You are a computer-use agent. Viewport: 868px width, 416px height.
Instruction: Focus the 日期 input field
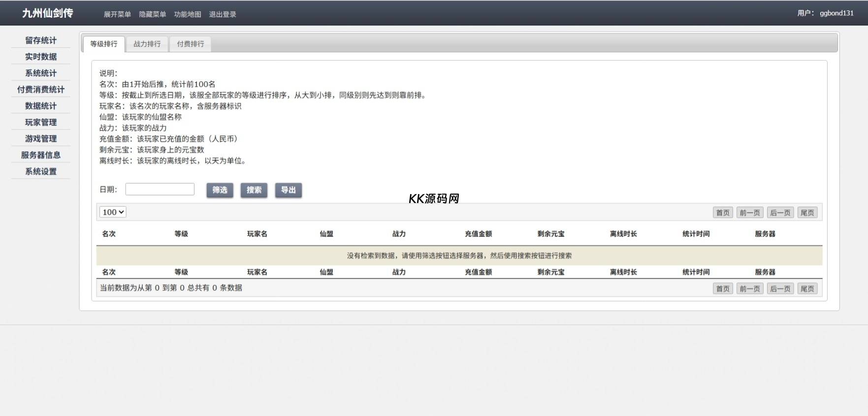click(x=160, y=189)
